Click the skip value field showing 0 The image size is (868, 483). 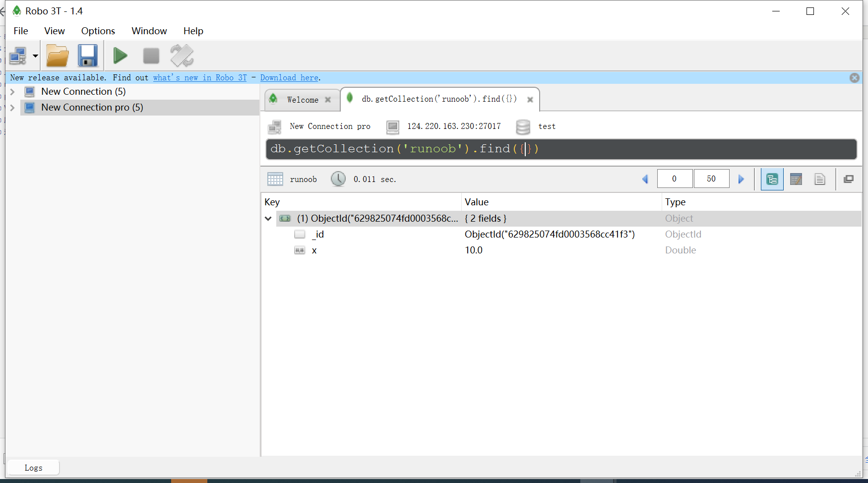click(x=675, y=179)
